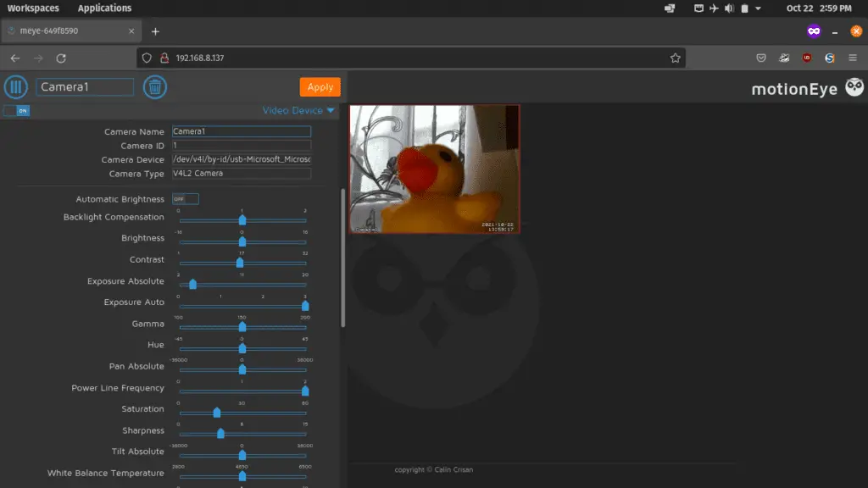This screenshot has height=488, width=868.
Task: Click the Tilt Absolute slider handle
Action: click(242, 455)
